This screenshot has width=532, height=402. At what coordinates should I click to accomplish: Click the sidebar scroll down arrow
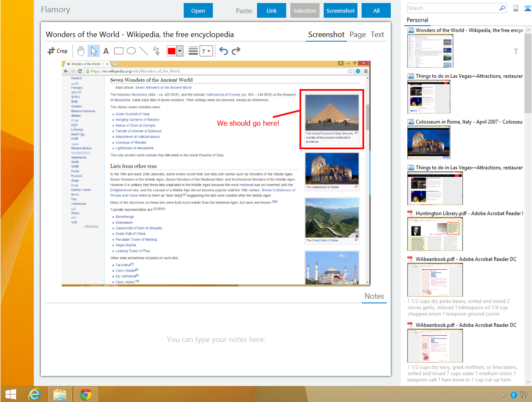(528, 382)
